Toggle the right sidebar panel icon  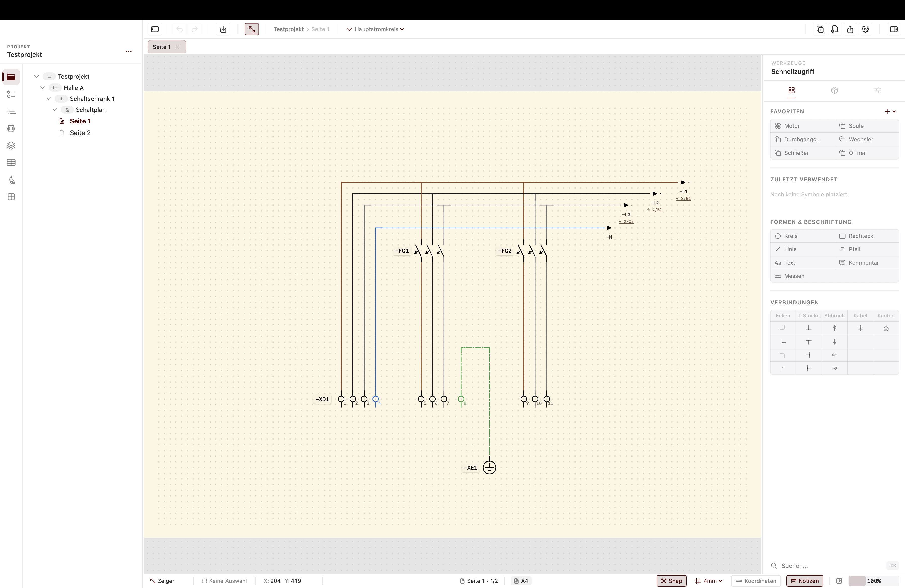894,29
